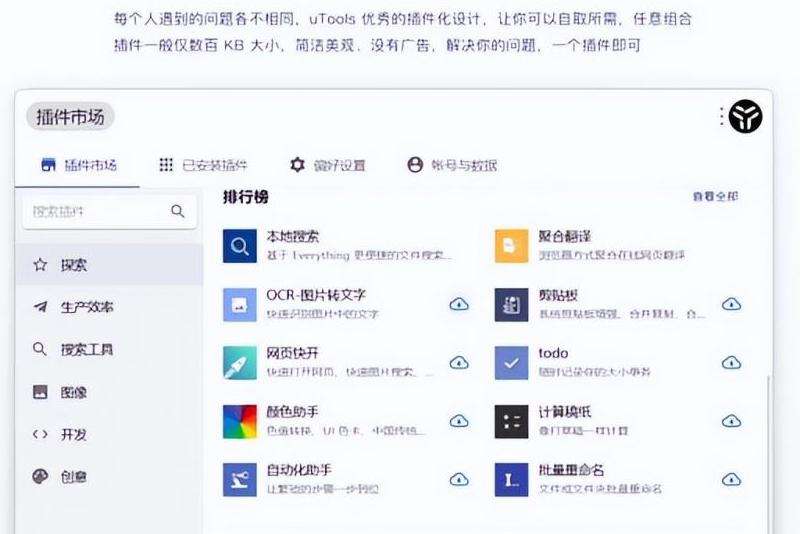This screenshot has width=800, height=534.
Task: Open the 颜色助手 plugin title
Action: [293, 412]
